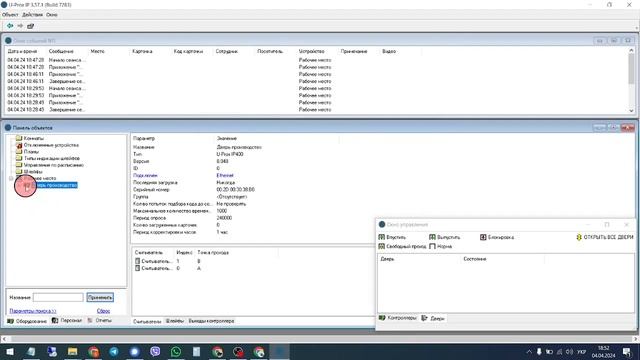This screenshot has height=360, width=640.
Task: Click the Применить button
Action: pos(100,298)
